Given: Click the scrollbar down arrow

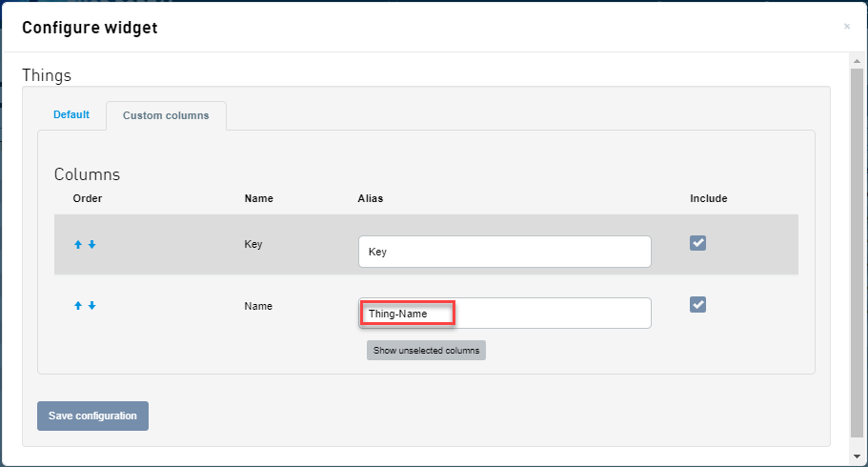Looking at the screenshot, I should point(857,458).
